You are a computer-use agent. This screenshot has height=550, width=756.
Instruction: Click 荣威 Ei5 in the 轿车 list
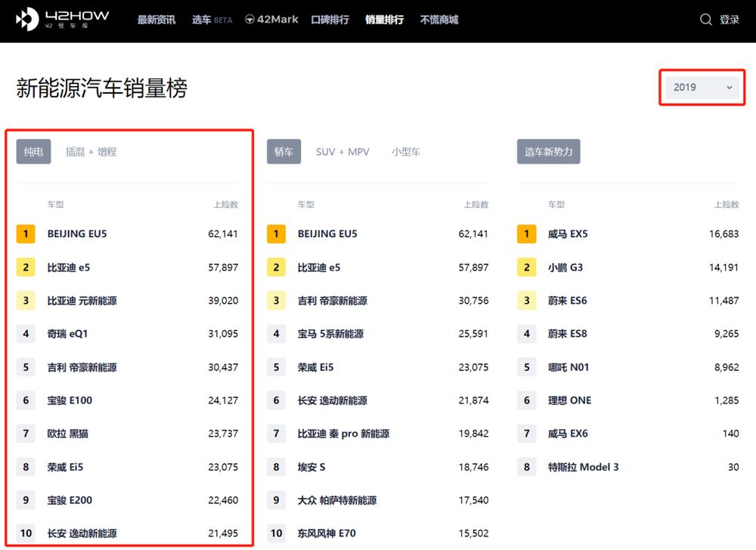(315, 367)
